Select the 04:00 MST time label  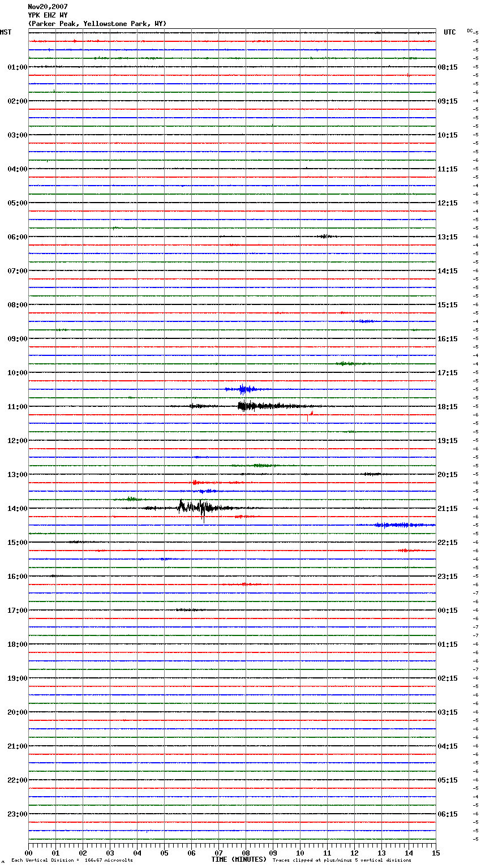17,169
